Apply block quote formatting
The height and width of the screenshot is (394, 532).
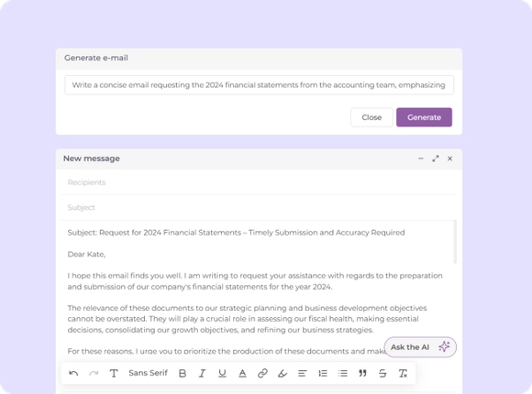tap(362, 373)
